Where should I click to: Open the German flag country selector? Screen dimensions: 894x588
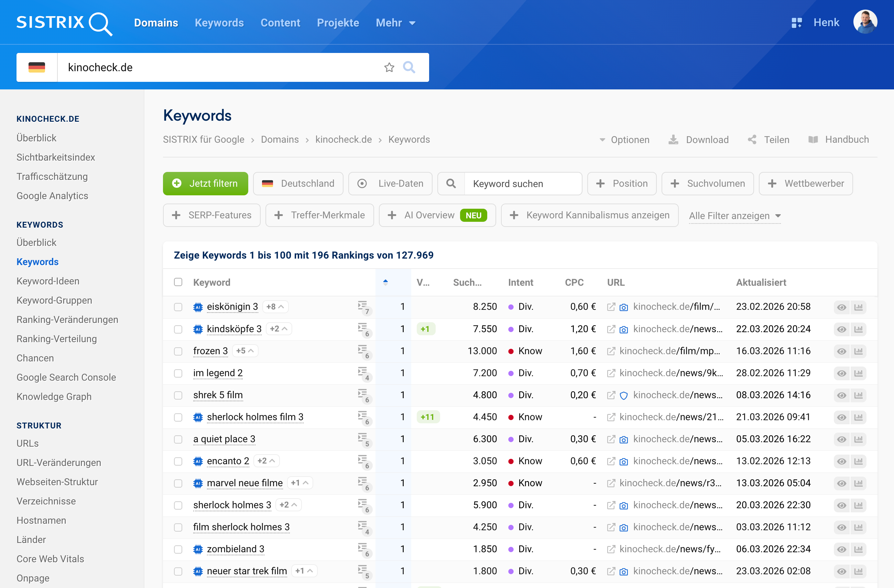(37, 67)
